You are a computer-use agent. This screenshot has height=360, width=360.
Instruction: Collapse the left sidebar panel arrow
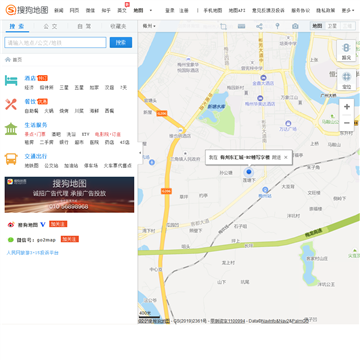coord(140,153)
